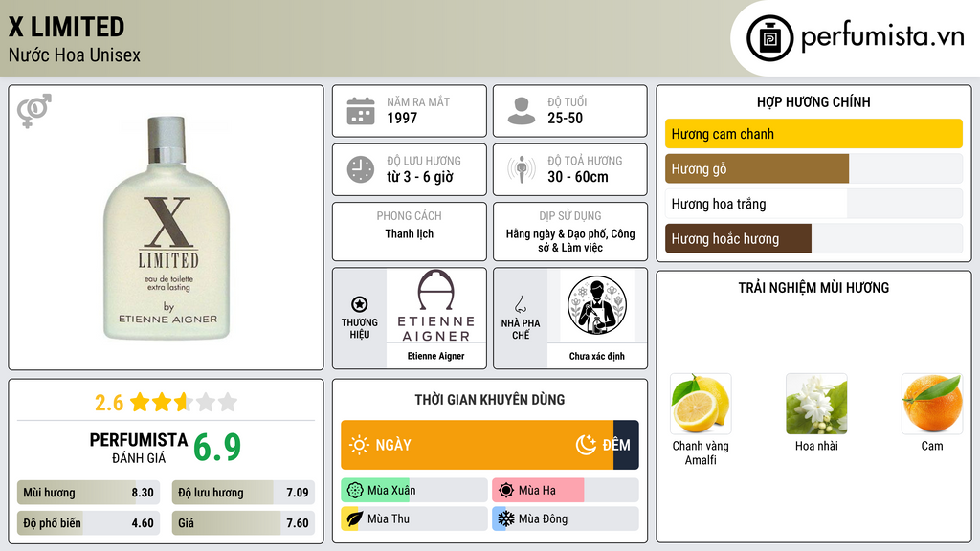Click the nose icon above Nhà pha chế
The height and width of the screenshot is (551, 980).
520,304
